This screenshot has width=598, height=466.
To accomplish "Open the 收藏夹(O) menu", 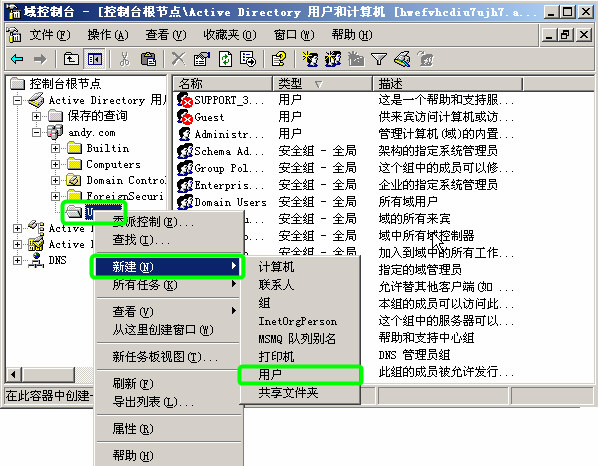I will pyautogui.click(x=230, y=35).
